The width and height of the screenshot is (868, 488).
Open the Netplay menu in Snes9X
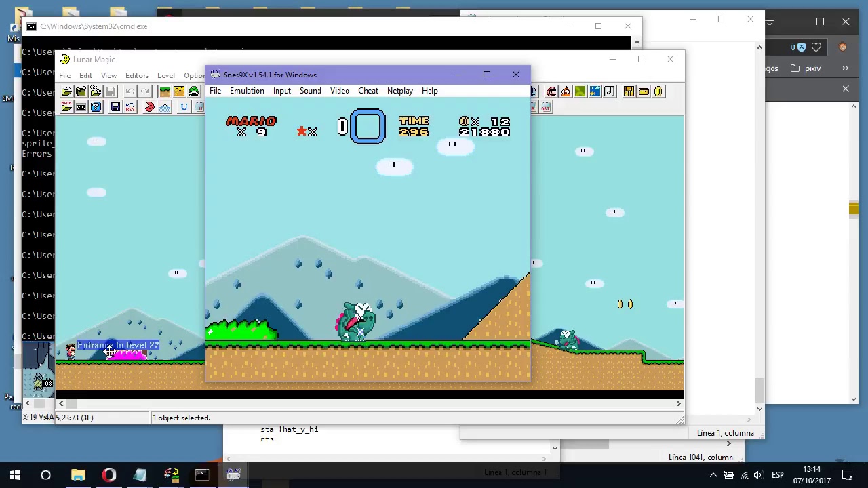(x=400, y=91)
